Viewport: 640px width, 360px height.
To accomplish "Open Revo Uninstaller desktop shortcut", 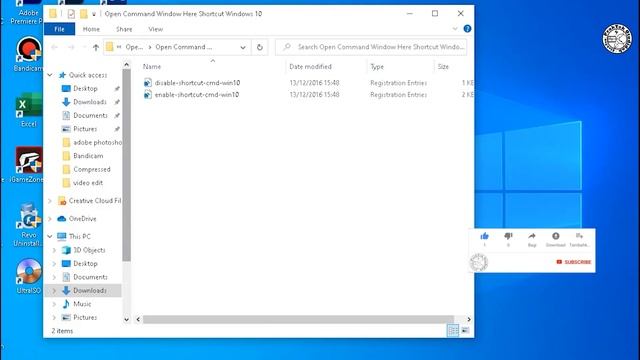I will click(28, 225).
